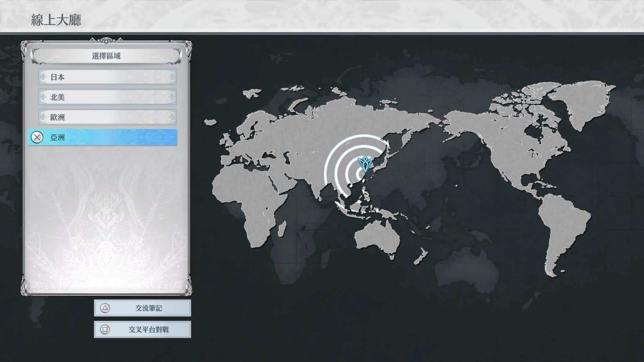Select the 日本 region option
This screenshot has height=362, width=644.
[107, 77]
